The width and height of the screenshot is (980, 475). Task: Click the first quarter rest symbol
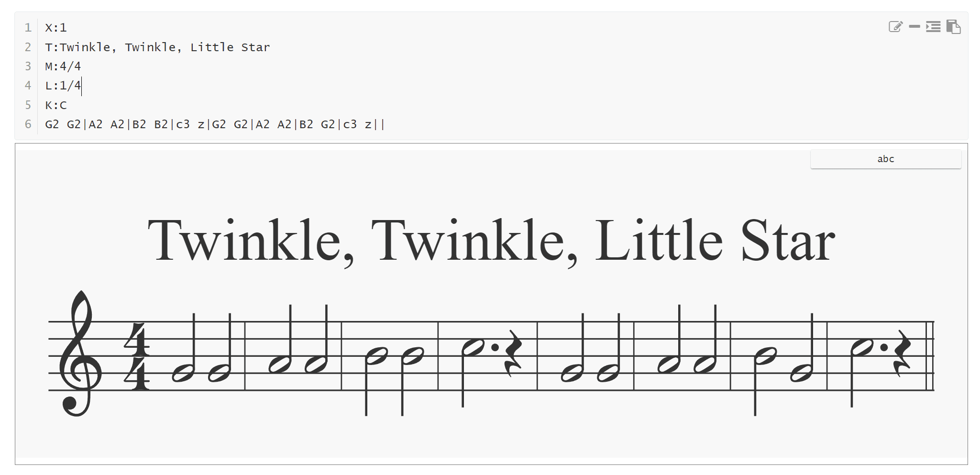514,353
